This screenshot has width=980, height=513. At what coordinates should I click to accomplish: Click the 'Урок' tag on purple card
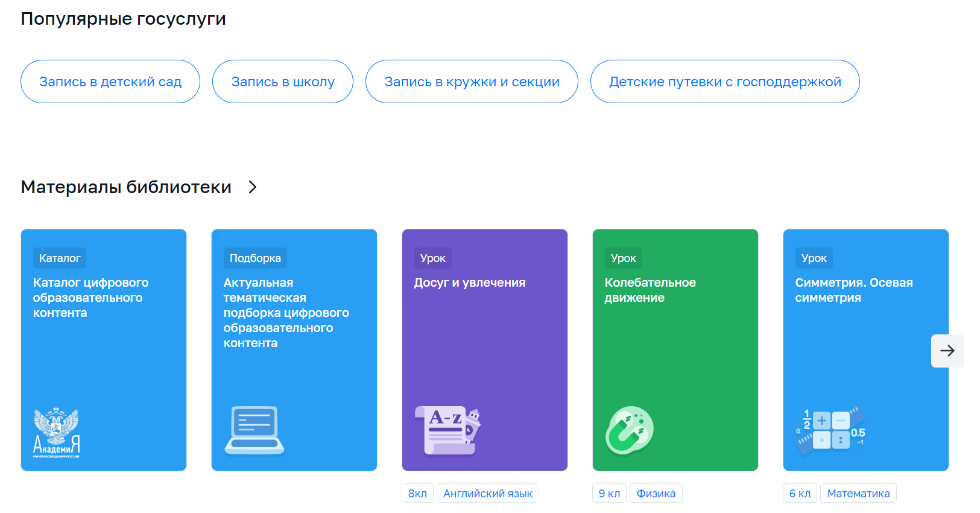(x=433, y=258)
